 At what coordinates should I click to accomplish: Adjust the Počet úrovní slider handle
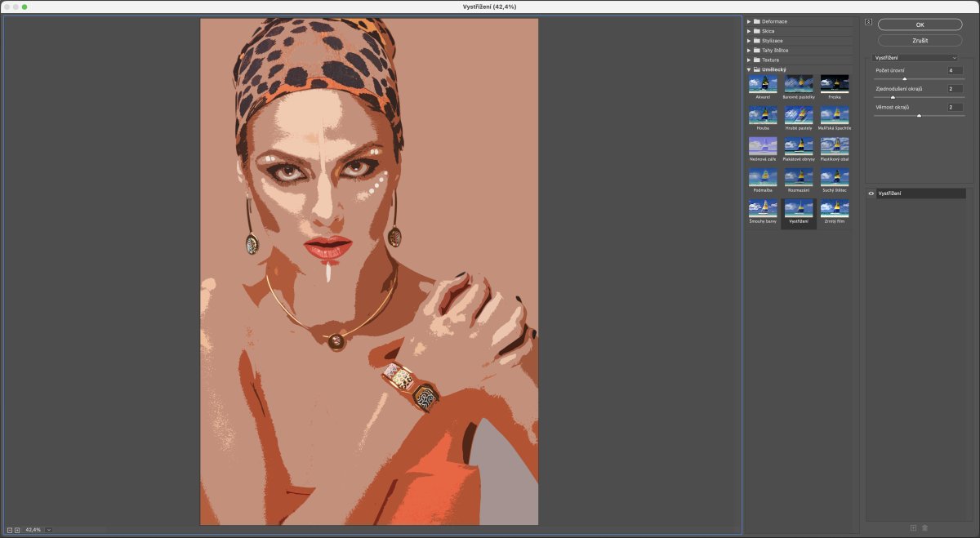pos(904,78)
